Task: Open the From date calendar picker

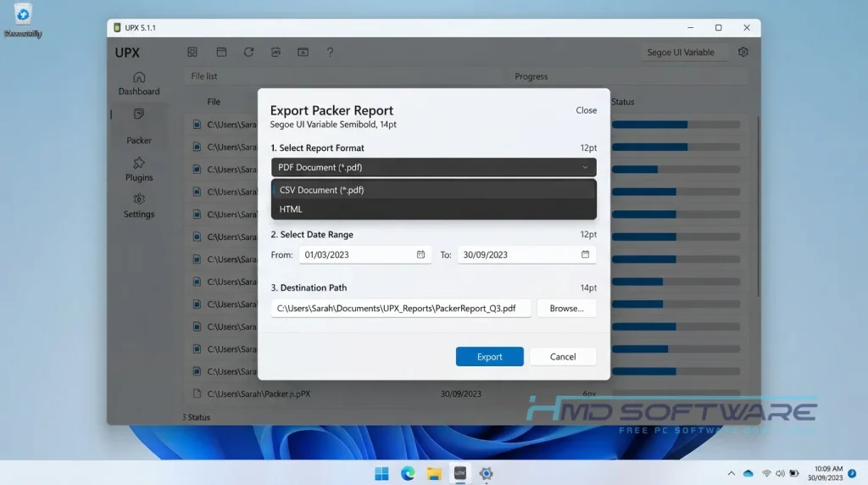Action: pos(420,254)
